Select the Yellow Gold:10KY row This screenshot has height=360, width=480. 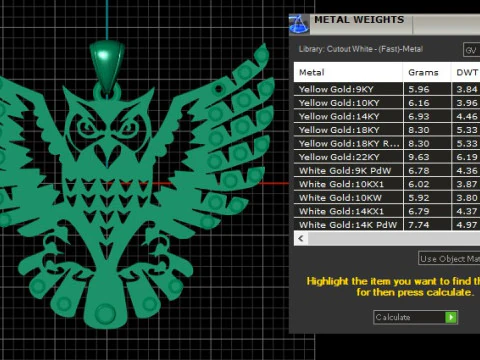pyautogui.click(x=387, y=103)
